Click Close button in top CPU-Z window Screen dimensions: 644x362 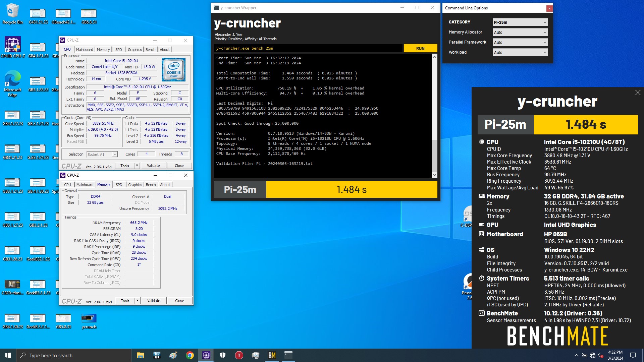click(179, 166)
